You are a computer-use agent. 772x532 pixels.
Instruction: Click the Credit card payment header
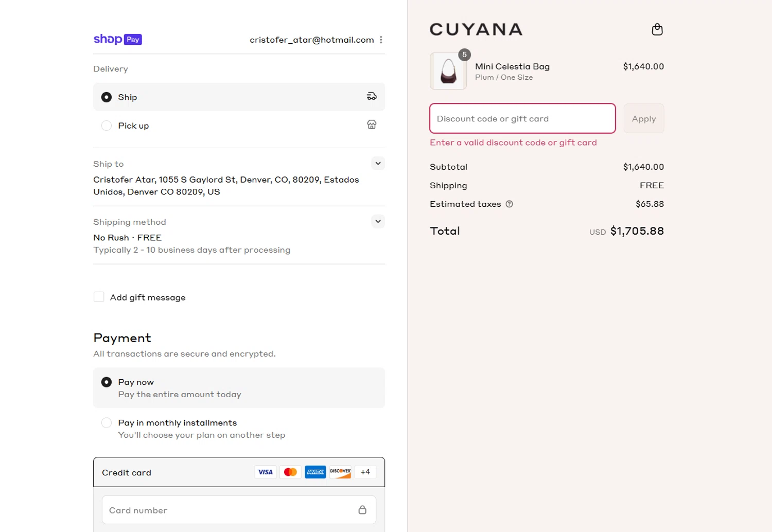click(x=239, y=472)
